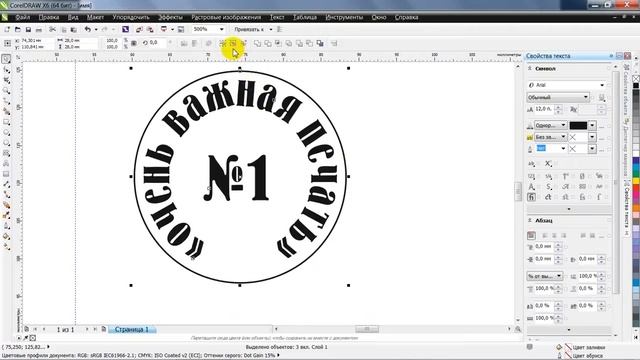The width and height of the screenshot is (640, 360).
Task: Click the Cut scissors icon
Action: pos(52,29)
